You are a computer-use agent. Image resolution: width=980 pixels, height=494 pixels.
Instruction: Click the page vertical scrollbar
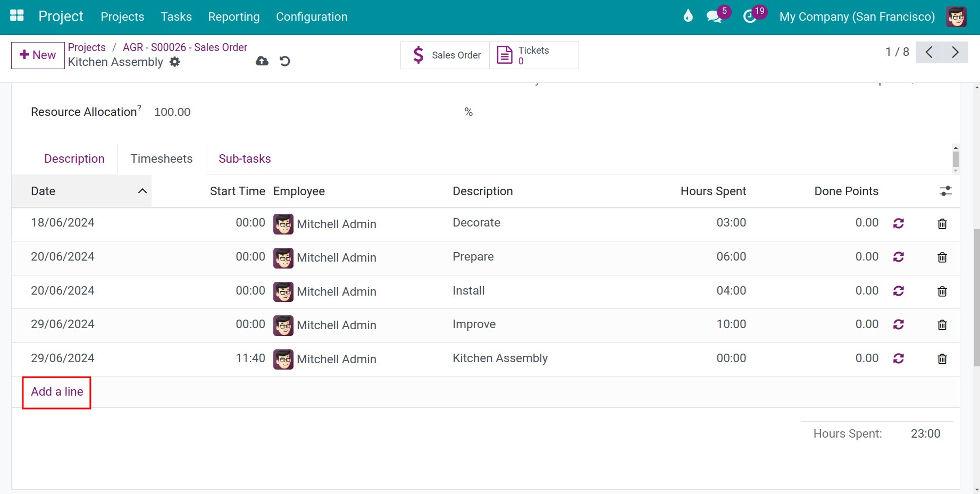(976, 298)
